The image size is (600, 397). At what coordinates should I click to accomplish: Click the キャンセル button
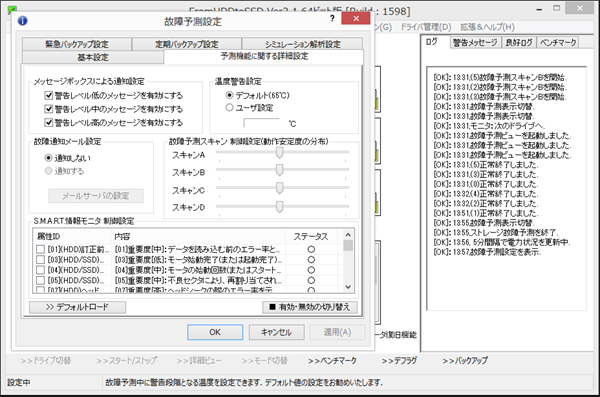[x=277, y=332]
